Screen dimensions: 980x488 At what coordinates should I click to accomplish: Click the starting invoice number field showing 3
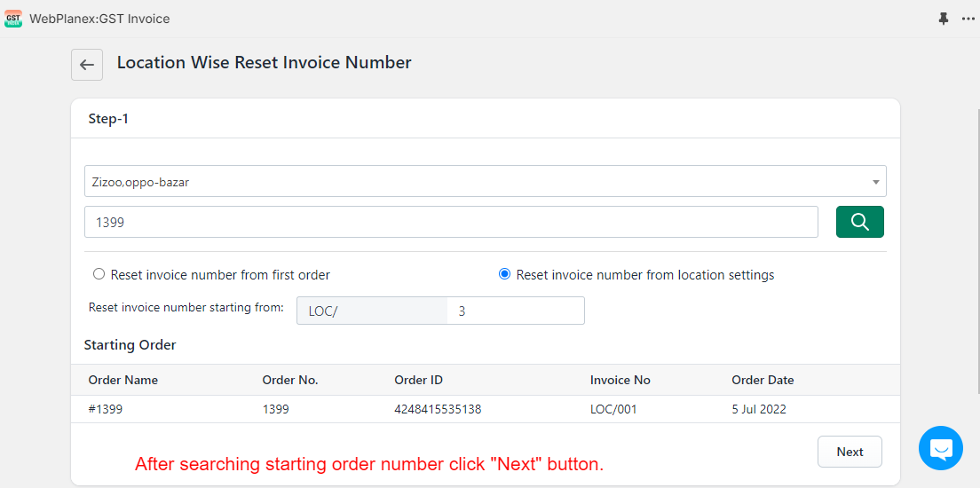(x=516, y=311)
